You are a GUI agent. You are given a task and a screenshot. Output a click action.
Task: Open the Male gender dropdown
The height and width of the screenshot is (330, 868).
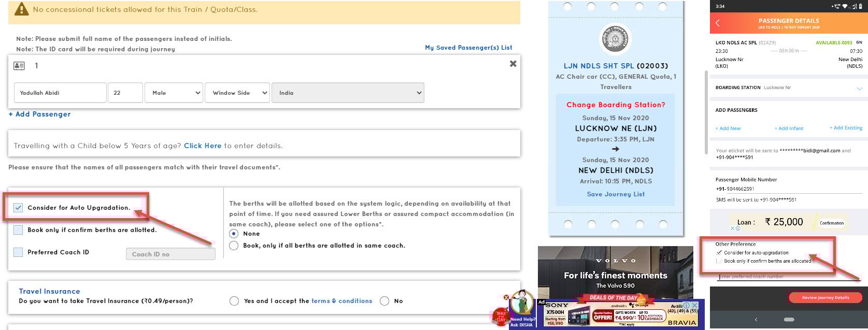pos(174,93)
